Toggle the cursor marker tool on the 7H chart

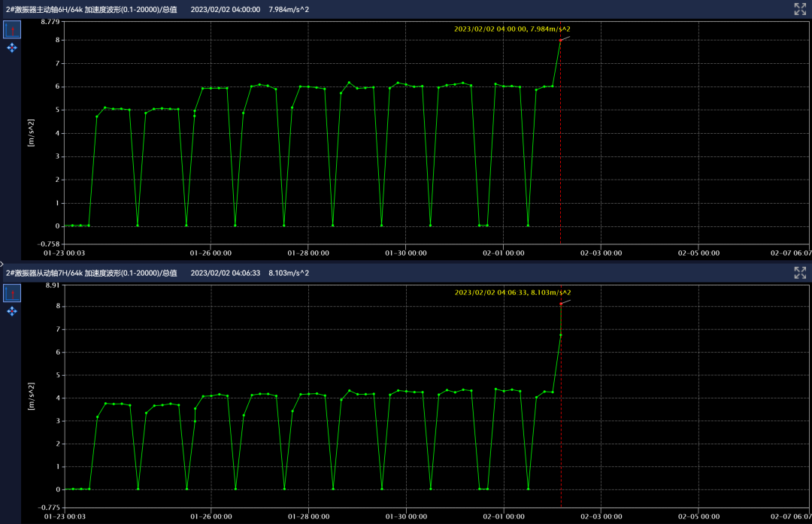point(12,293)
